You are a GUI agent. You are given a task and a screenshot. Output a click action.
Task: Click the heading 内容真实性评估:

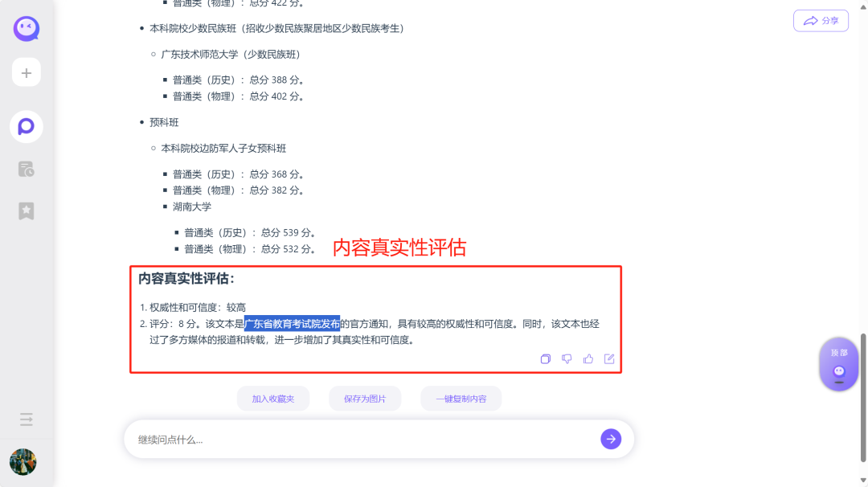pos(186,278)
